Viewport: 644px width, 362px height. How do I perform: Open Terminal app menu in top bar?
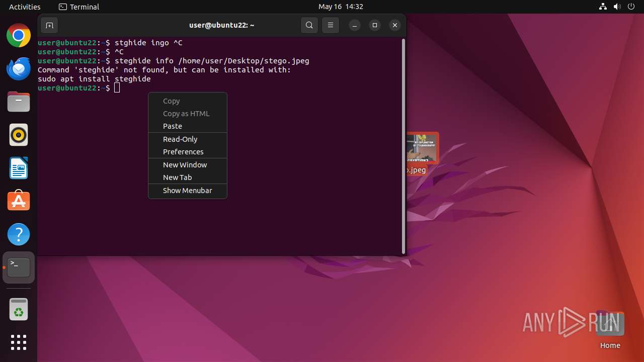(79, 7)
